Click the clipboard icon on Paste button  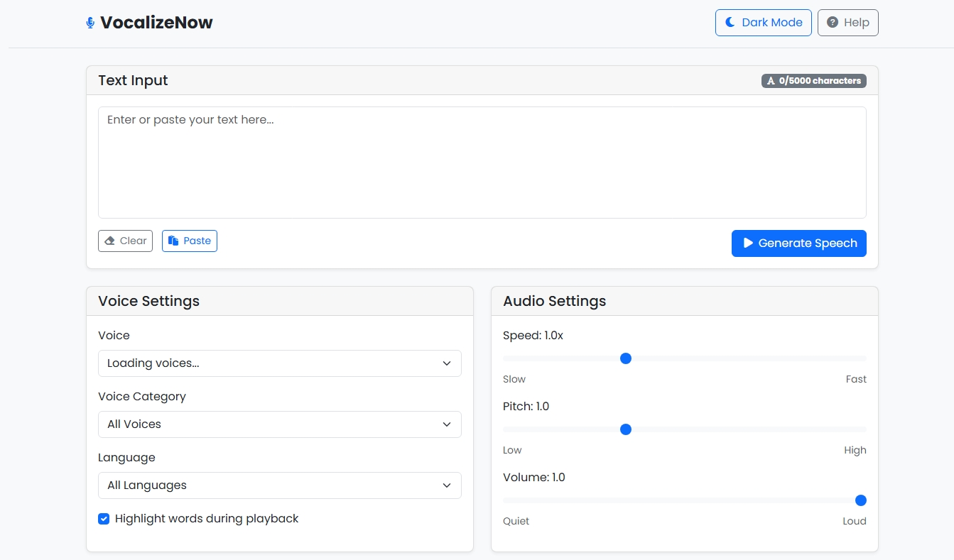(173, 241)
